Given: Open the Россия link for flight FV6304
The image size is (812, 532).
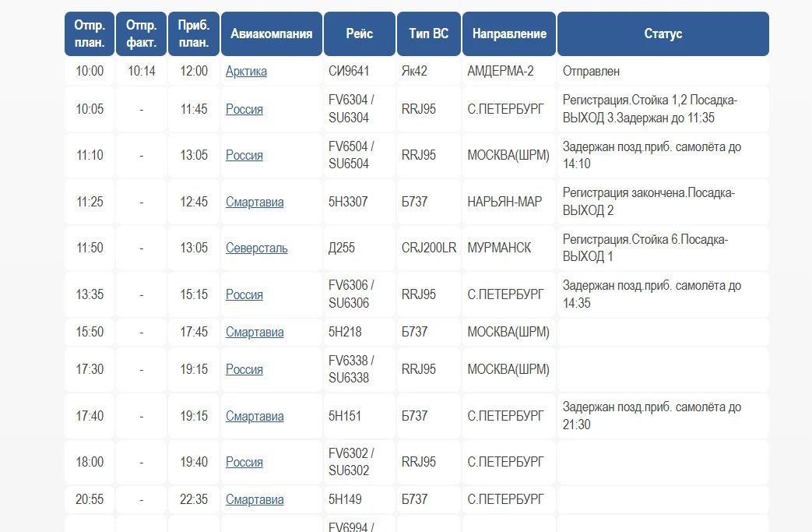Looking at the screenshot, I should point(244,109).
